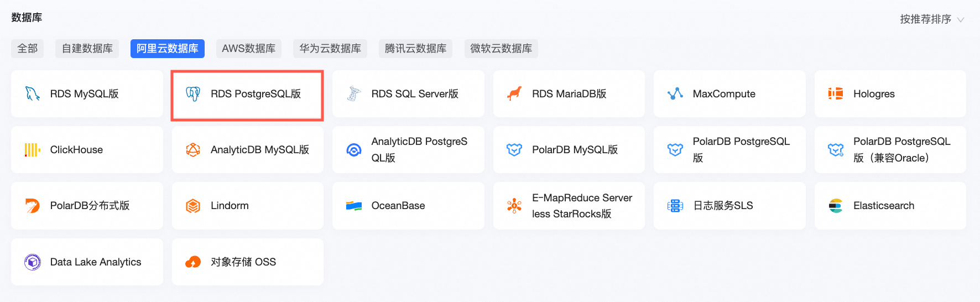The width and height of the screenshot is (980, 302).
Task: Click the RDS MariaDB seal icon
Action: pyautogui.click(x=514, y=93)
